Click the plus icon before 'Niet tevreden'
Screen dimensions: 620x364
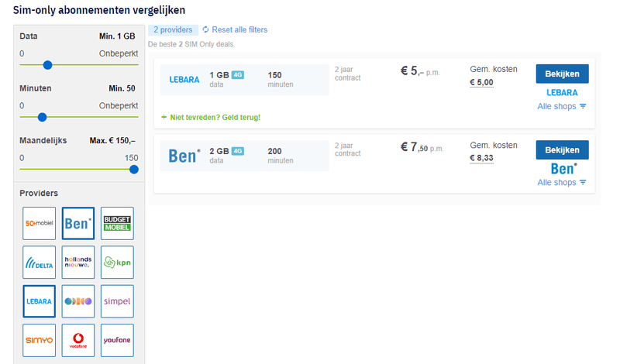pyautogui.click(x=164, y=118)
